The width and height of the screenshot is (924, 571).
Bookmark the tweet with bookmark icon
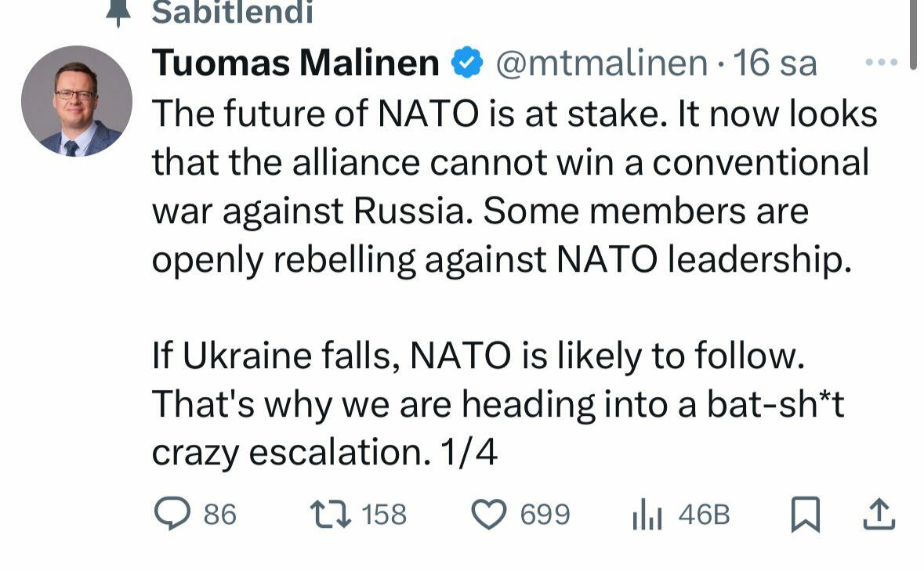click(x=805, y=515)
